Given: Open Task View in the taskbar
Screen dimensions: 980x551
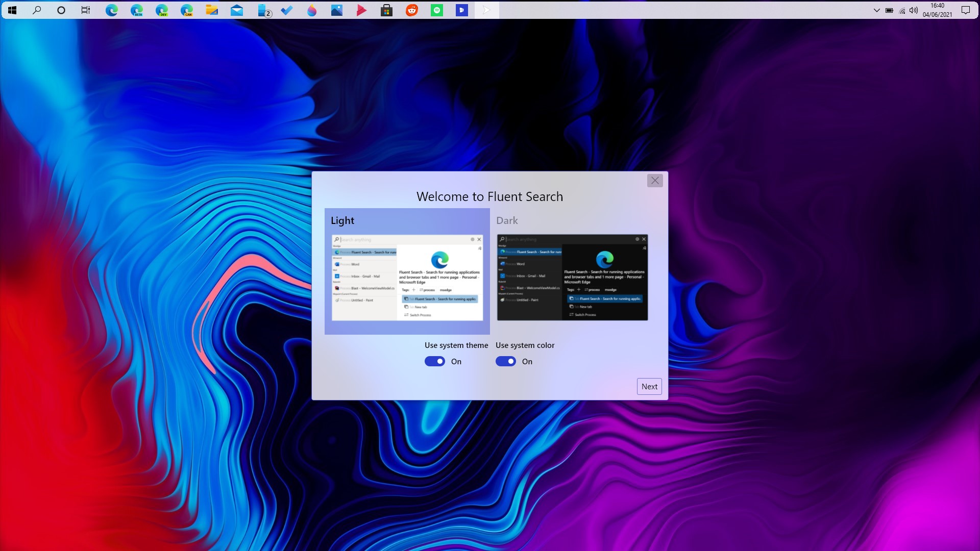Looking at the screenshot, I should (86, 10).
